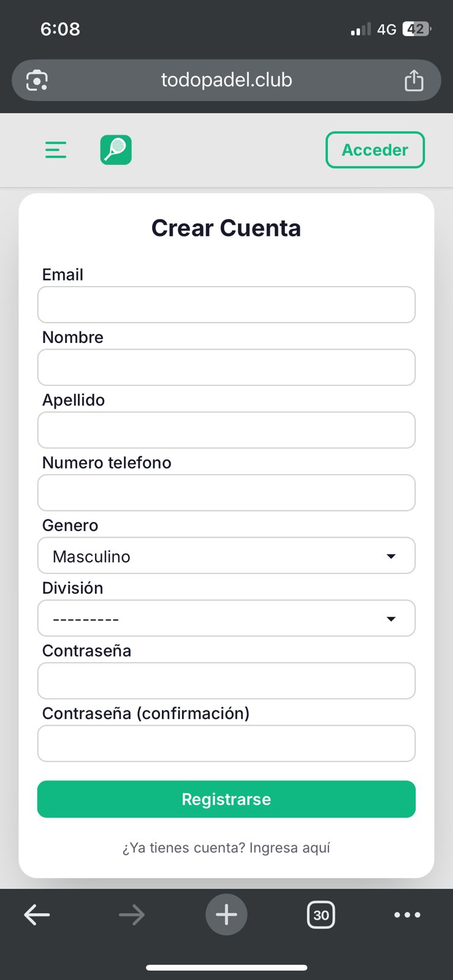The width and height of the screenshot is (453, 980).
Task: Tap the green padel racket logo
Action: pyautogui.click(x=116, y=150)
